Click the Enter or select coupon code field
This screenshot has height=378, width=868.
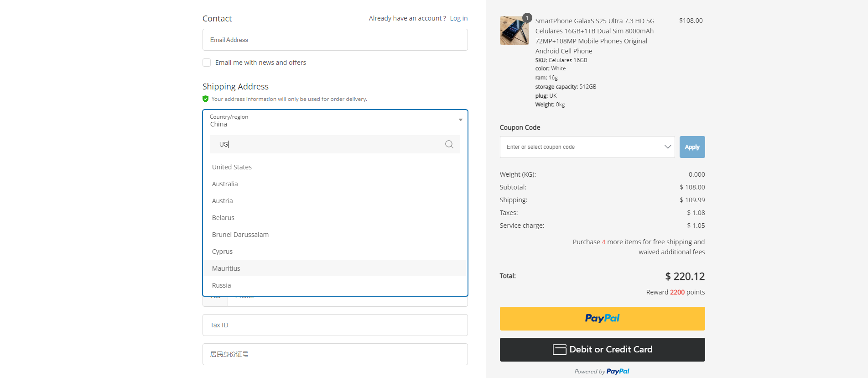(587, 147)
